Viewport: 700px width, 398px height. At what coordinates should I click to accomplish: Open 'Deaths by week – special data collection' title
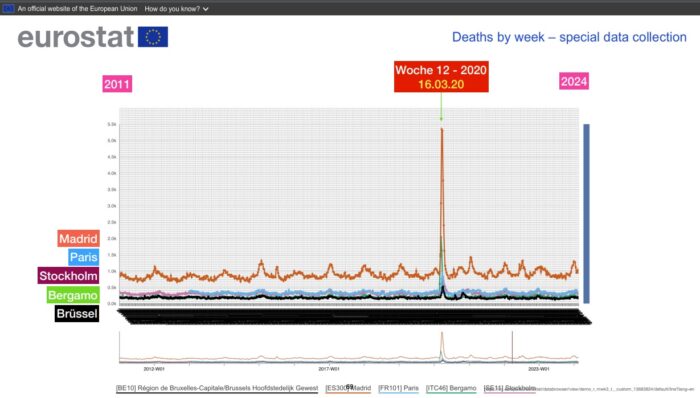point(569,37)
